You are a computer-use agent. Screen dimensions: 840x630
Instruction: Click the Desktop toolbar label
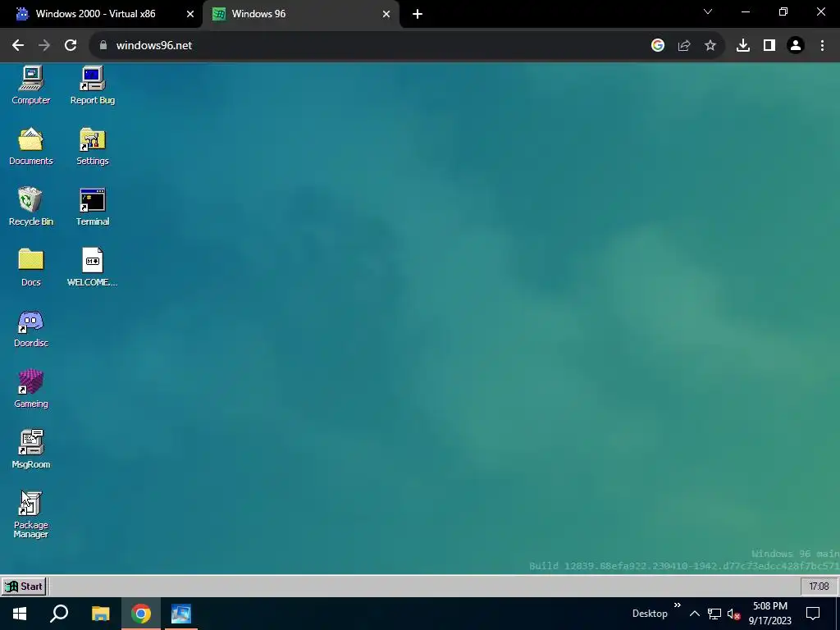click(x=650, y=614)
